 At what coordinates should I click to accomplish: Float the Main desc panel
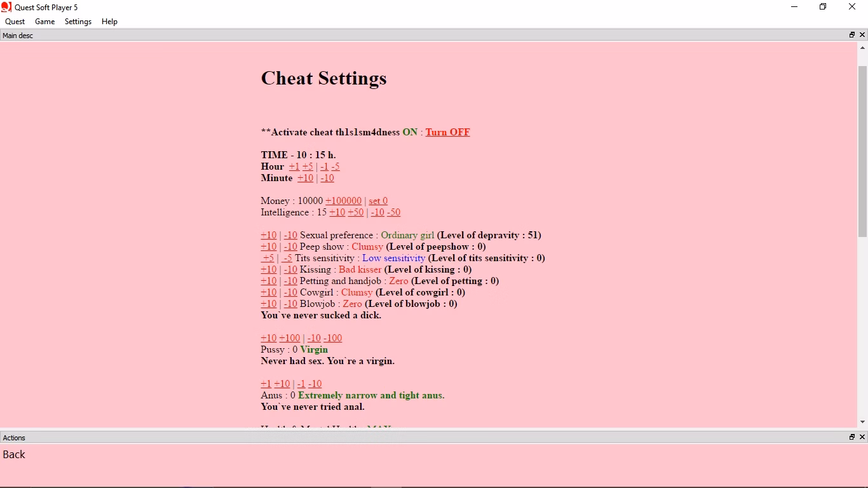(x=852, y=35)
